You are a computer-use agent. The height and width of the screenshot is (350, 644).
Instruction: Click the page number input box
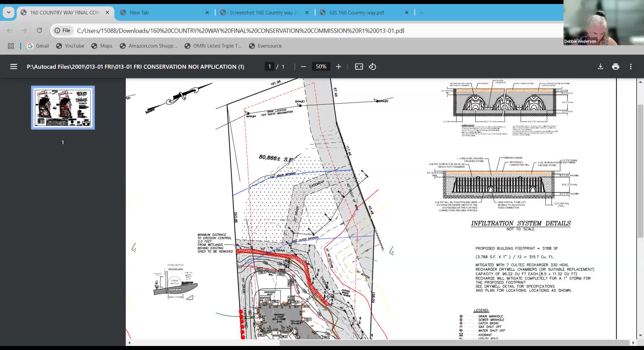[x=269, y=67]
